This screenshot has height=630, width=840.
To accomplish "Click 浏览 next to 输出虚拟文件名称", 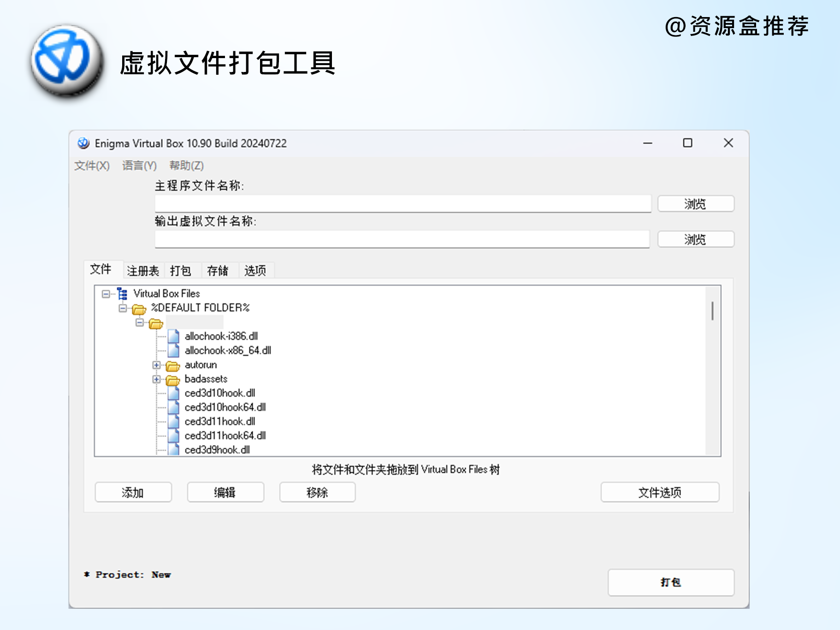I will click(696, 239).
